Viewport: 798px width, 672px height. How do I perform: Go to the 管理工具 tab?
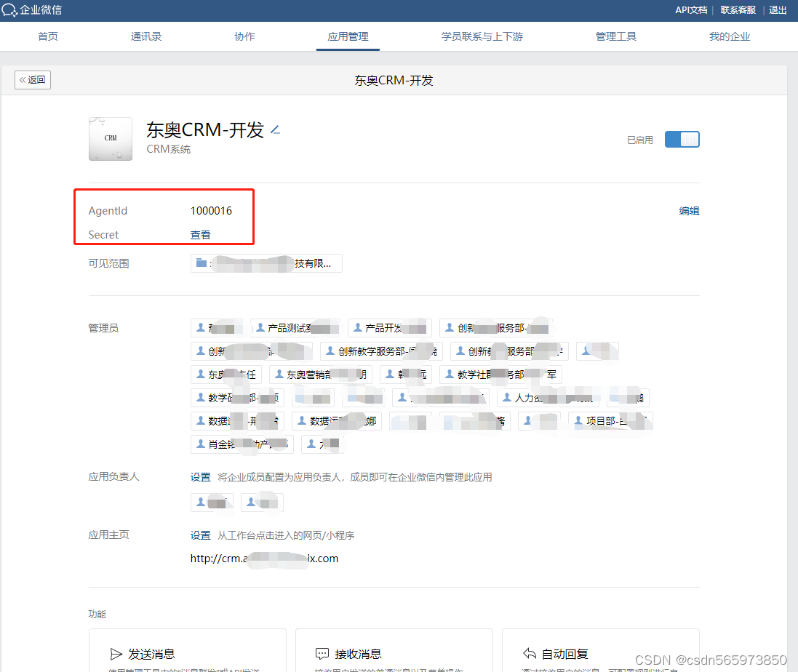coord(616,36)
